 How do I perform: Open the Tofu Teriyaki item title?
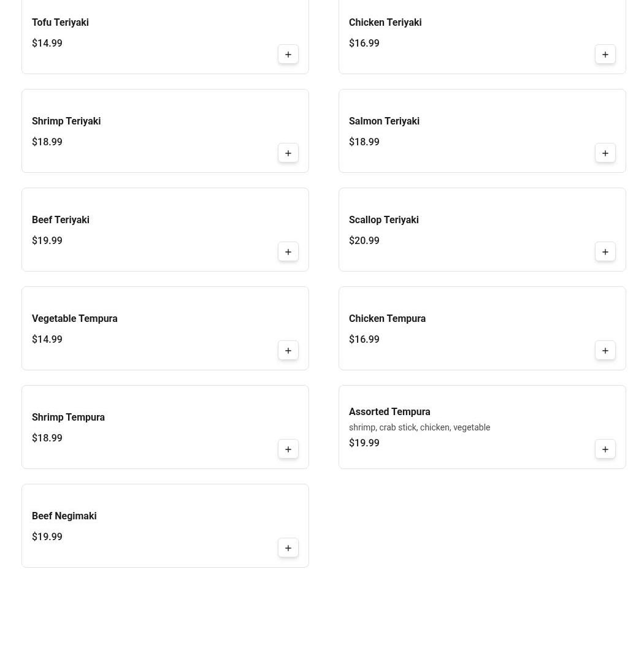coord(60,23)
